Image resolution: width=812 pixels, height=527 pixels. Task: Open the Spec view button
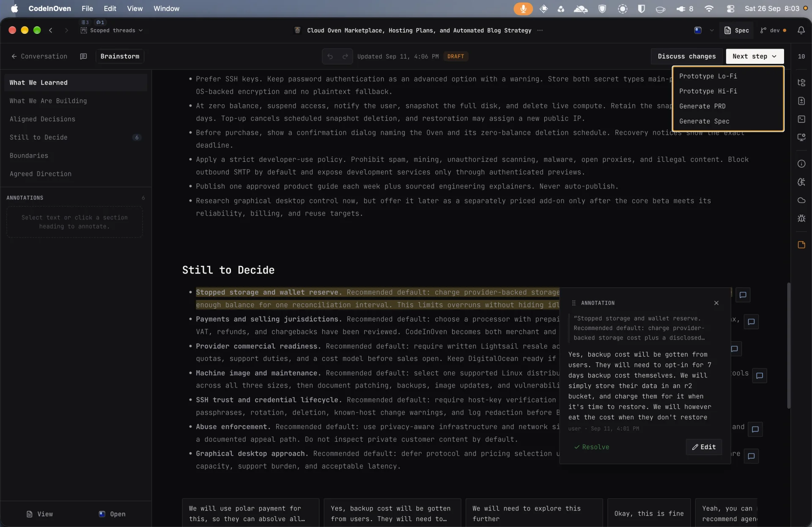click(736, 30)
